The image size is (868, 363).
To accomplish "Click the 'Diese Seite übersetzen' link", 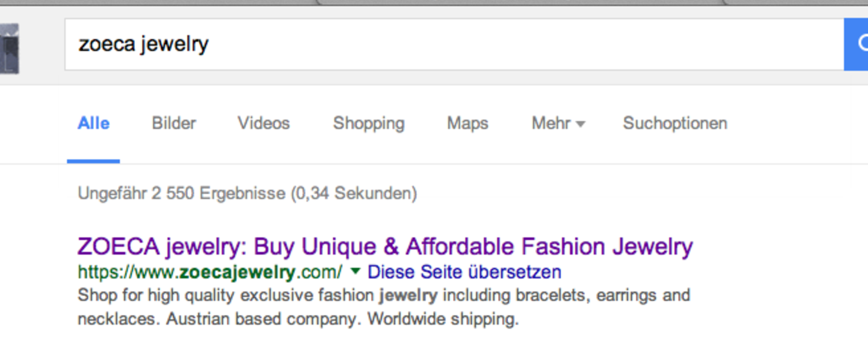I will [464, 272].
